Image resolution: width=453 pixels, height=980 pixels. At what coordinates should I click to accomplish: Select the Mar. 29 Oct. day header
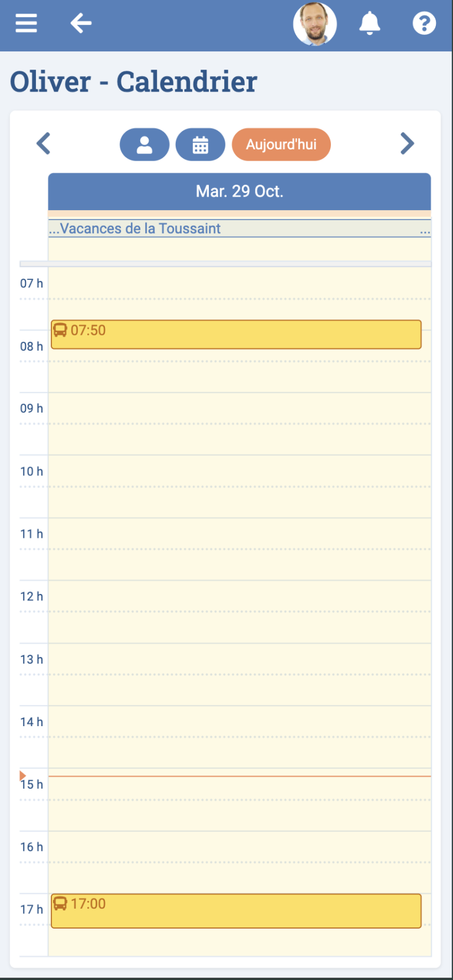coord(239,191)
